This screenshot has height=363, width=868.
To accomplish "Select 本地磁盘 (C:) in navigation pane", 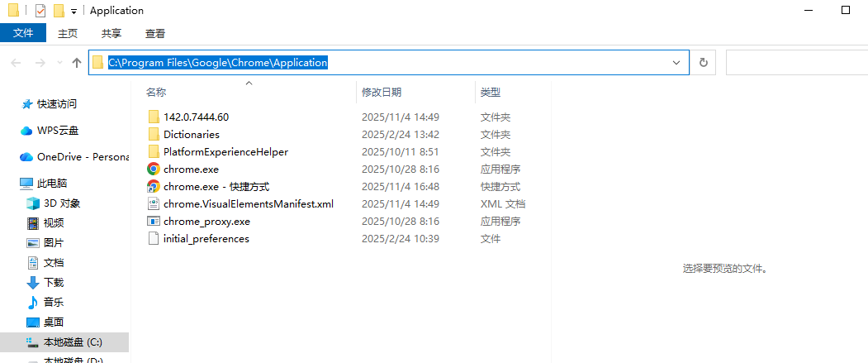I will 64,342.
